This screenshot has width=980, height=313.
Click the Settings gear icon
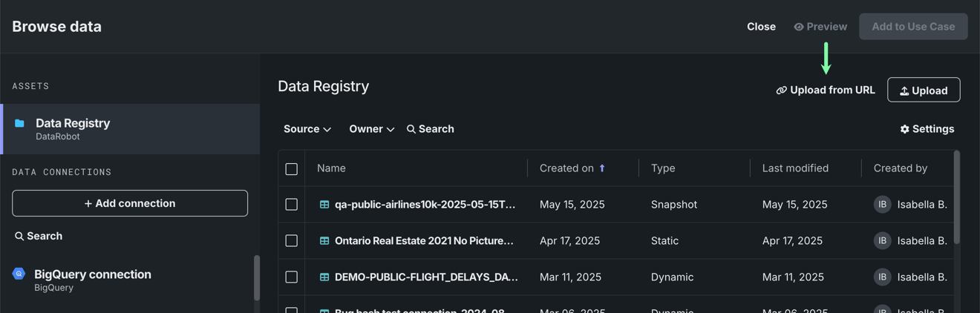904,129
